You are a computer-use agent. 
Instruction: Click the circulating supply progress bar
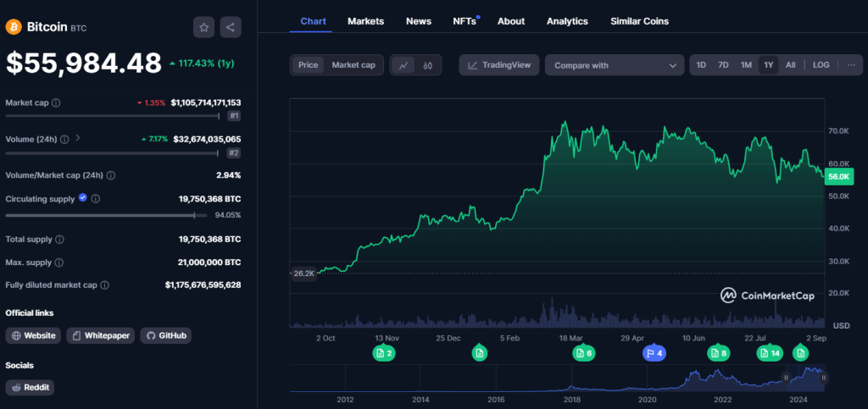[106, 215]
